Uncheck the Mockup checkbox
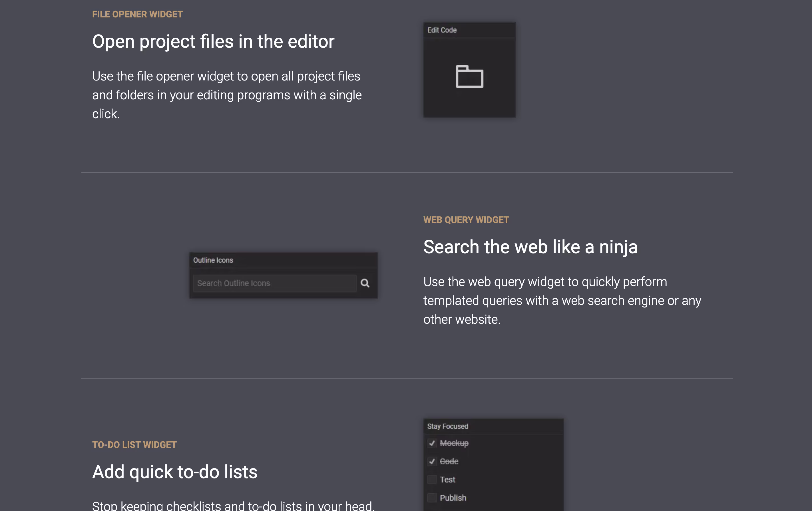 coord(432,443)
